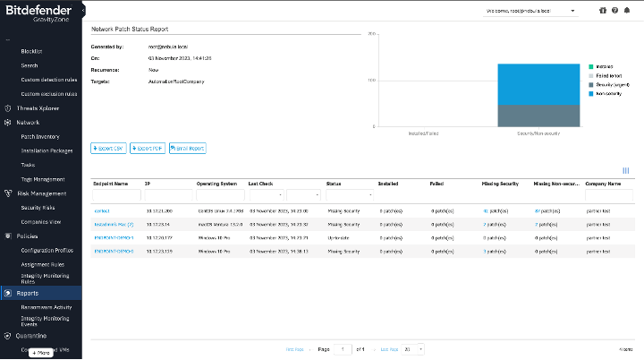Image resolution: width=644 pixels, height=360 pixels.
Task: Click the Network icon in sidebar
Action: (x=8, y=122)
